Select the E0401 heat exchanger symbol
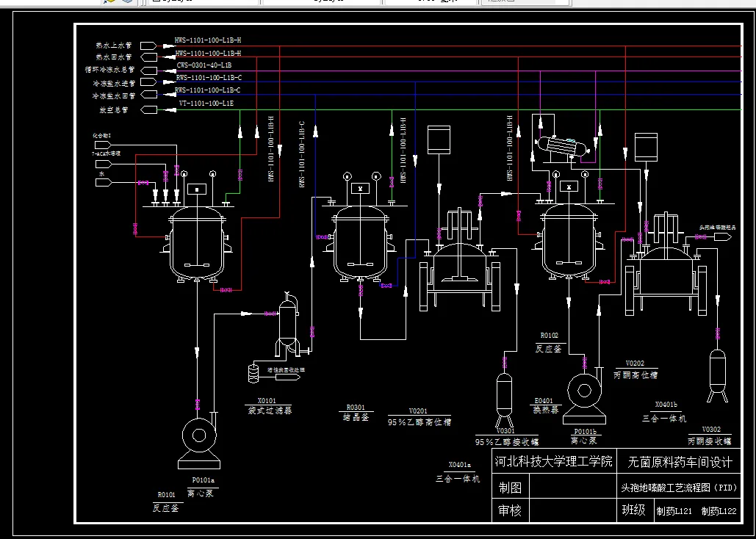This screenshot has width=756, height=539. pyautogui.click(x=563, y=145)
